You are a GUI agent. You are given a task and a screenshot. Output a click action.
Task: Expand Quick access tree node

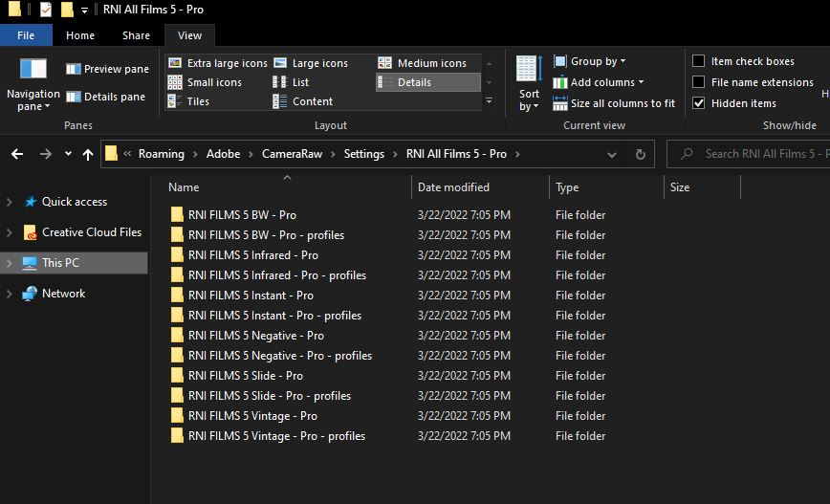10,202
